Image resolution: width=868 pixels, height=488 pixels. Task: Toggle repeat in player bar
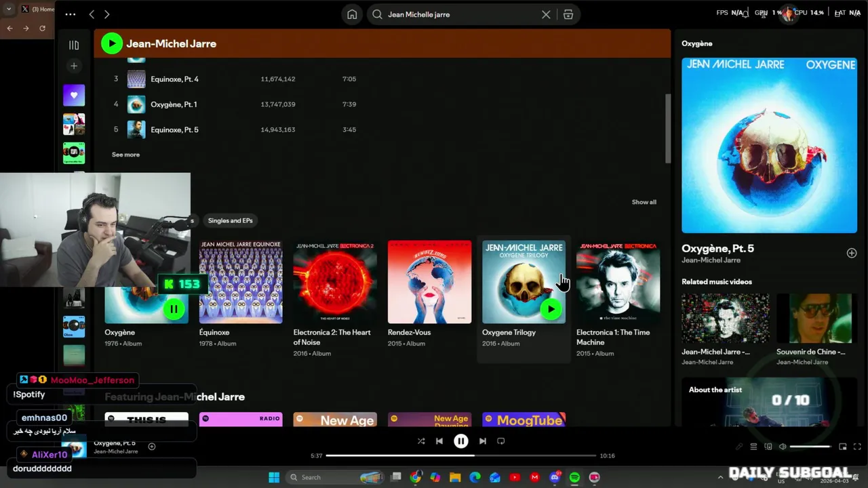point(501,441)
